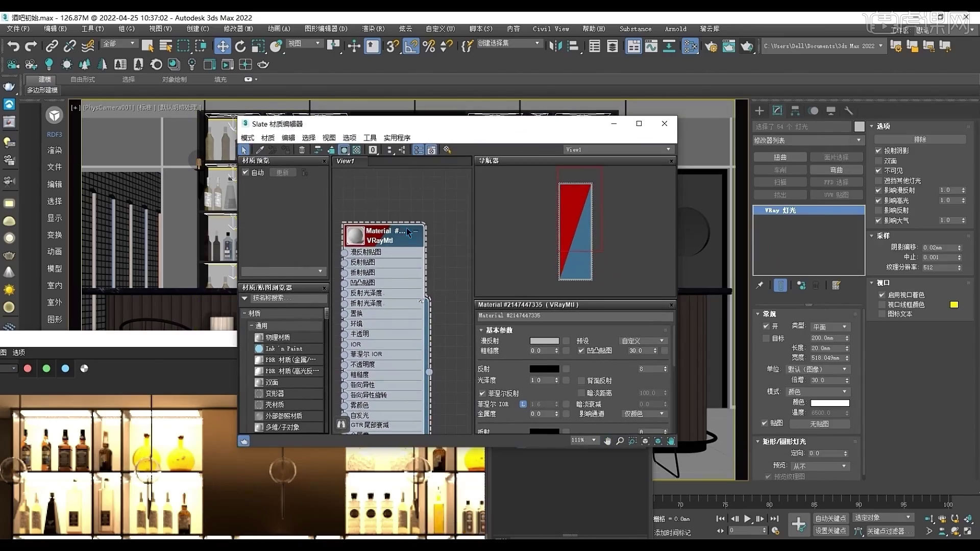This screenshot has width=980, height=551.
Task: Select the Rotate tool in main toolbar
Action: click(240, 46)
